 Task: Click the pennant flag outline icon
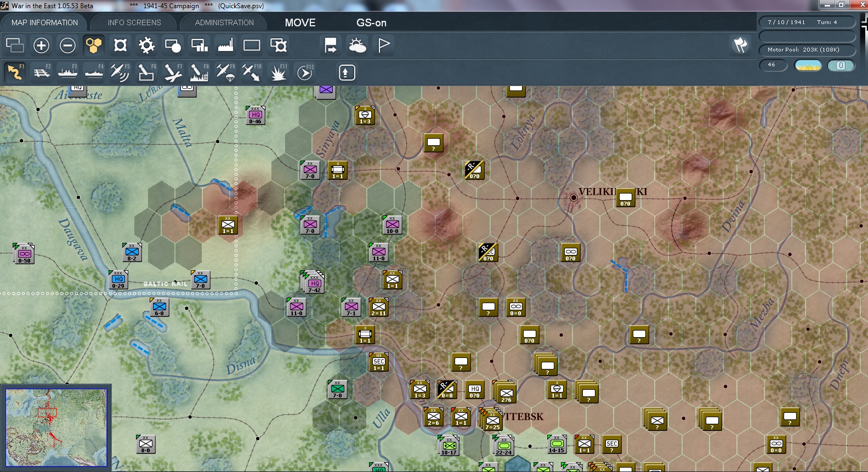click(384, 45)
